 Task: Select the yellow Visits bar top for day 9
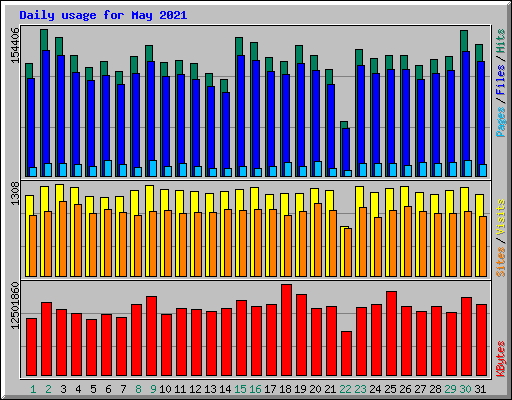[150, 198]
